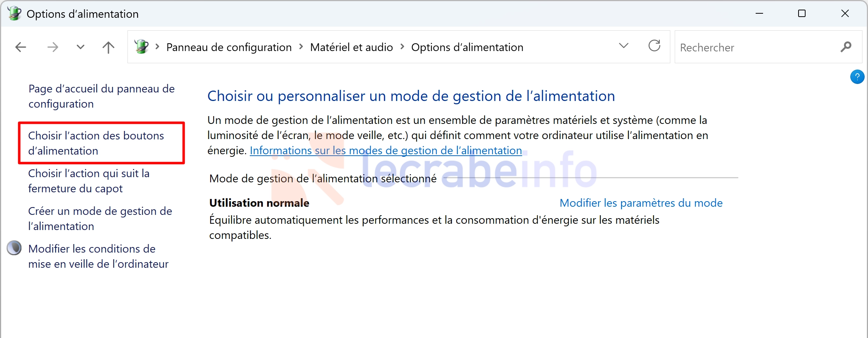Screen dimensions: 868x338
Task: Select Panneau de configuration breadcrumb
Action: 229,47
